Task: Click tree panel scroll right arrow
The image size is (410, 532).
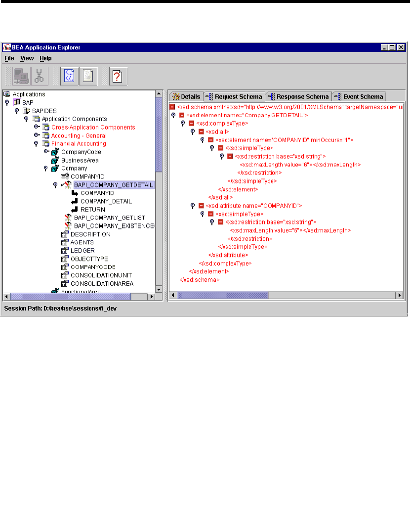Action: pyautogui.click(x=152, y=297)
